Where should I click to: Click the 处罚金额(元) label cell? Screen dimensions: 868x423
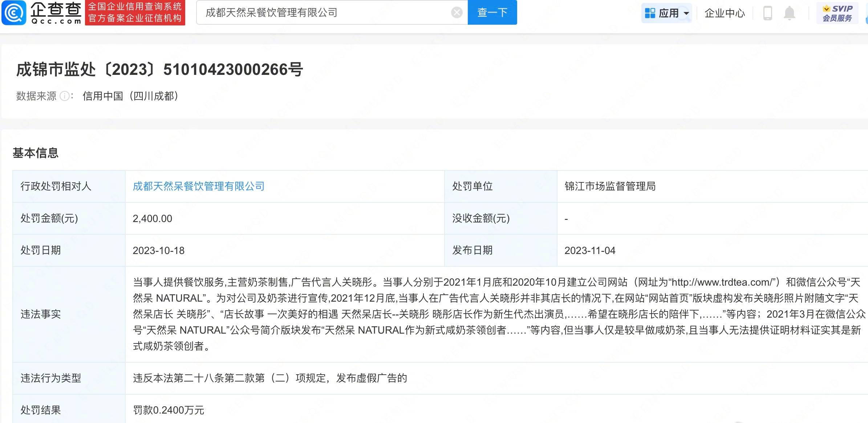pyautogui.click(x=69, y=218)
